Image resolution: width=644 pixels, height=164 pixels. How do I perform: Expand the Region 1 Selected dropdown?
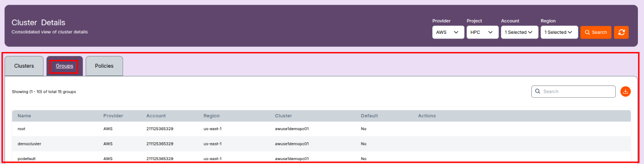559,33
